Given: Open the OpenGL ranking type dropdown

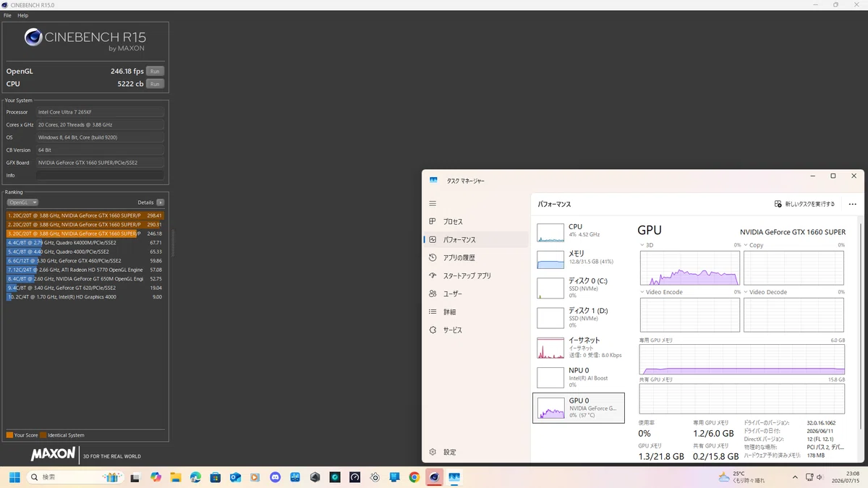Looking at the screenshot, I should (x=22, y=202).
